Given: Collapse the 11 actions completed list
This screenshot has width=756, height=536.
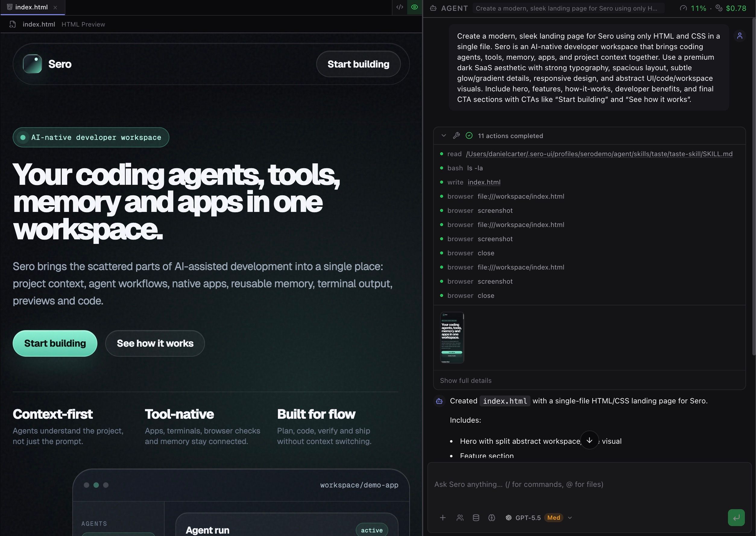Looking at the screenshot, I should click(x=443, y=135).
